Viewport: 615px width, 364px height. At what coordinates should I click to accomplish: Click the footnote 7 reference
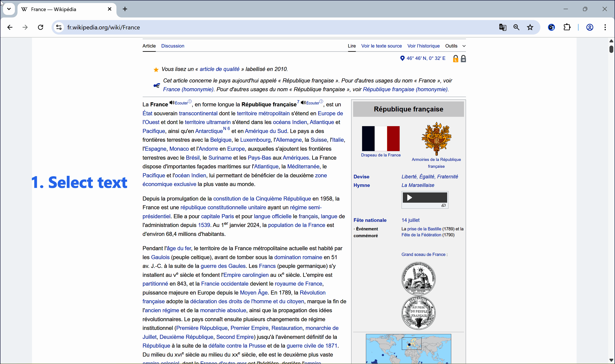(298, 101)
